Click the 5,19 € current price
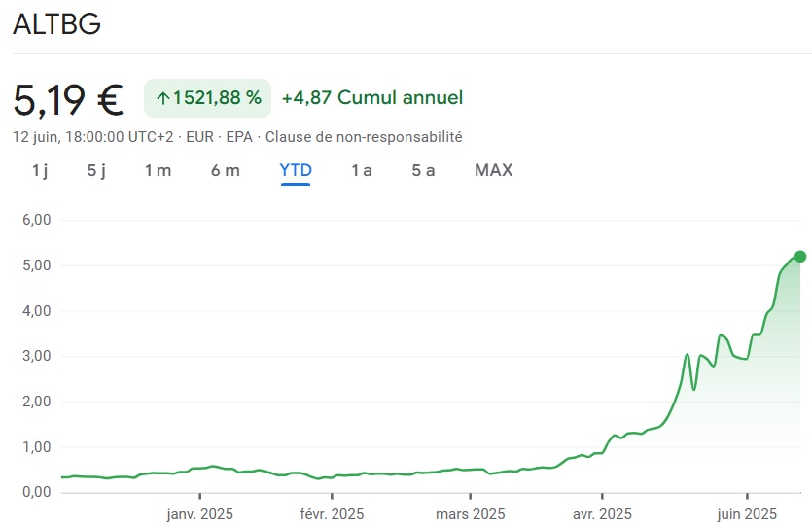Screen dimensions: 812x526 tap(68, 99)
